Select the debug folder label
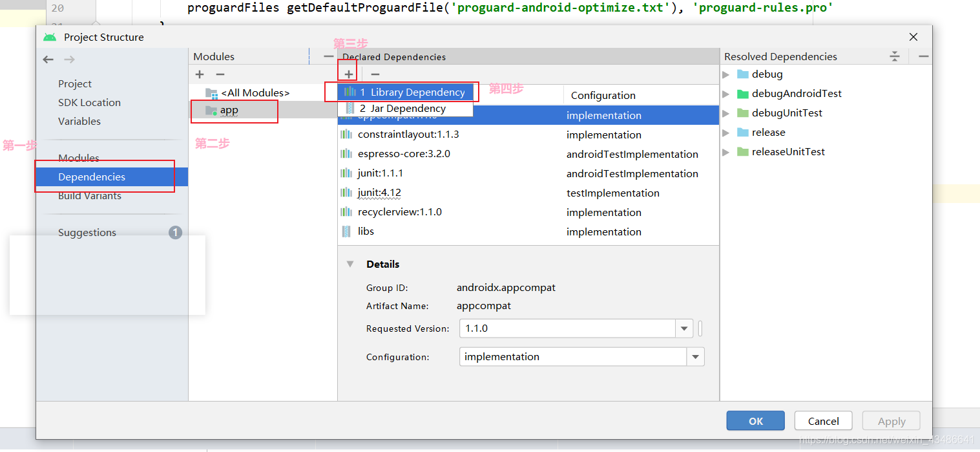 click(x=767, y=74)
